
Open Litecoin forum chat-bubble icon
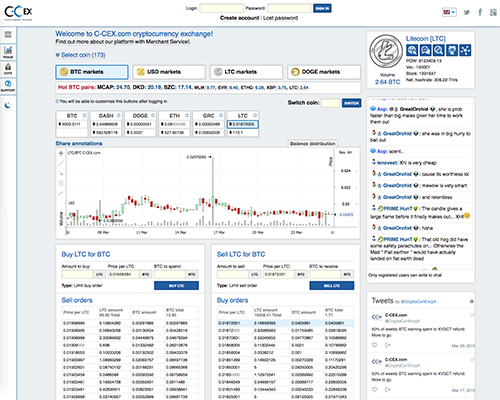[425, 50]
